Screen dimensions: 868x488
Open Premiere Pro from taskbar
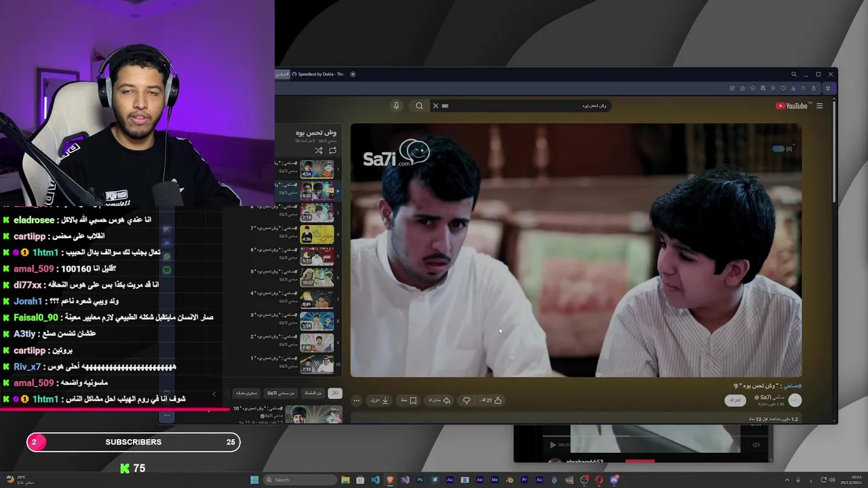pos(524,480)
